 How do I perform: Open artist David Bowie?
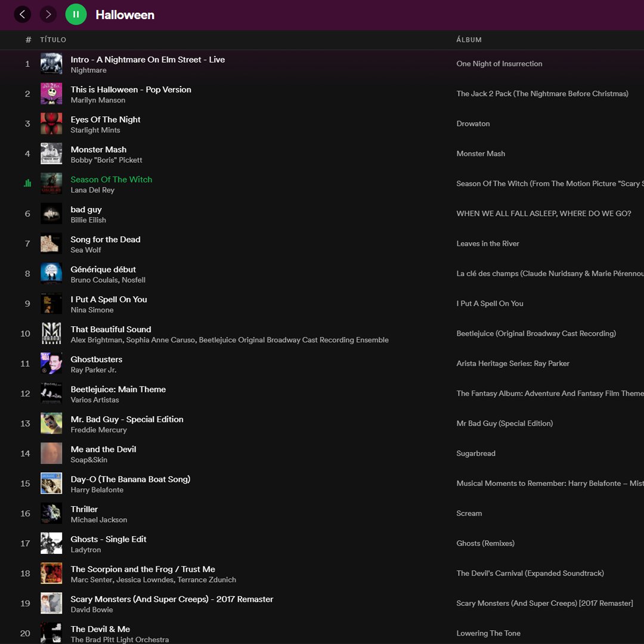[92, 610]
